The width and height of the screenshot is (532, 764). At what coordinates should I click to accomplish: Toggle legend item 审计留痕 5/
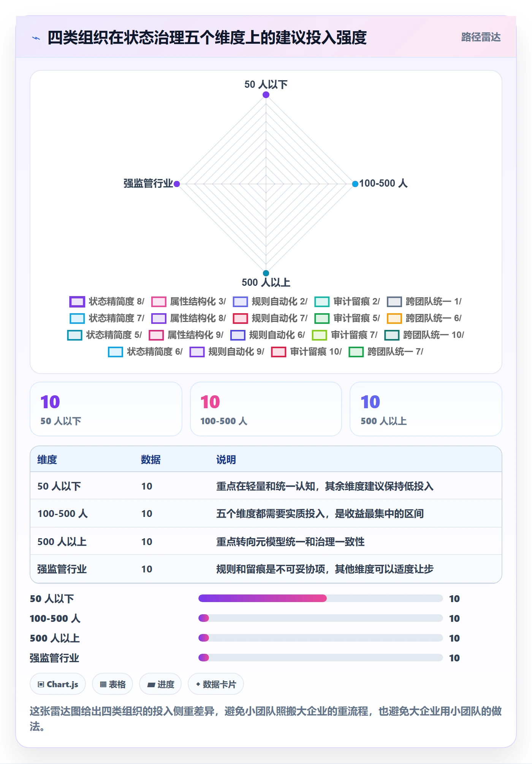click(347, 319)
